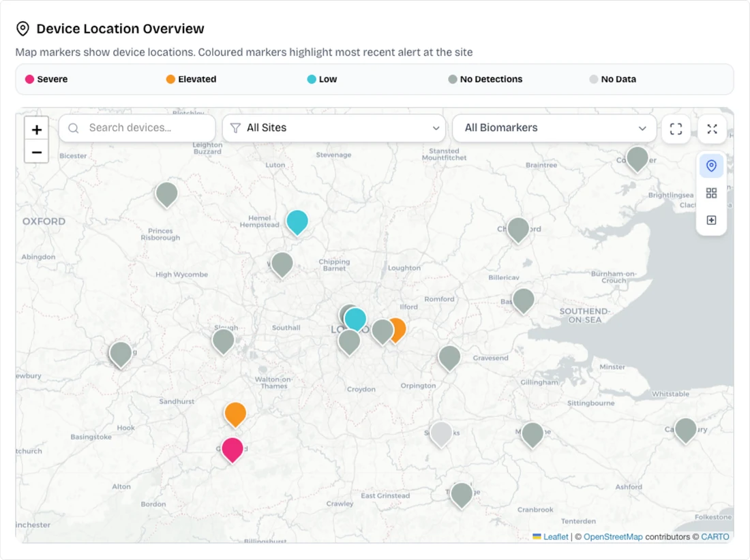Screen dimensions: 750x560
Task: Click the grey marker near Watford
Action: (x=282, y=265)
